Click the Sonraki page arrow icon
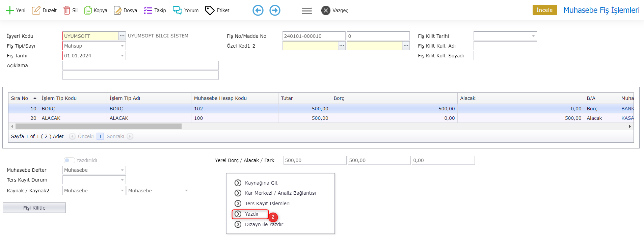The height and width of the screenshot is (246, 644). tap(130, 136)
